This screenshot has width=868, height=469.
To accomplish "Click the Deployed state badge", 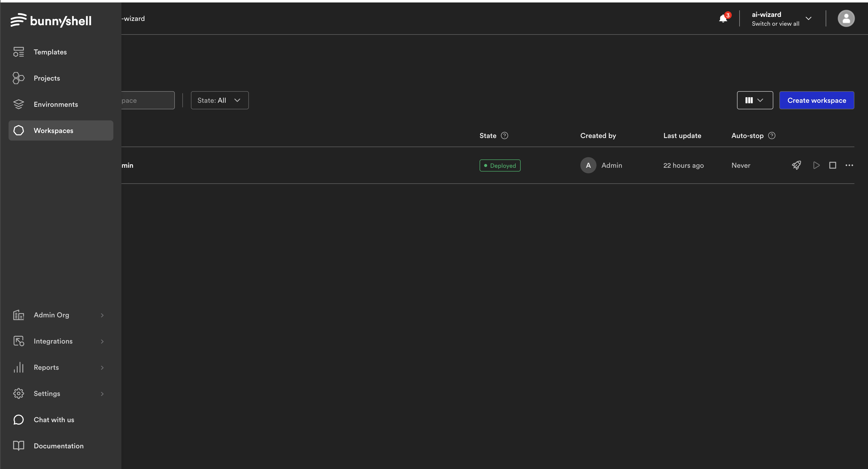I will 500,165.
